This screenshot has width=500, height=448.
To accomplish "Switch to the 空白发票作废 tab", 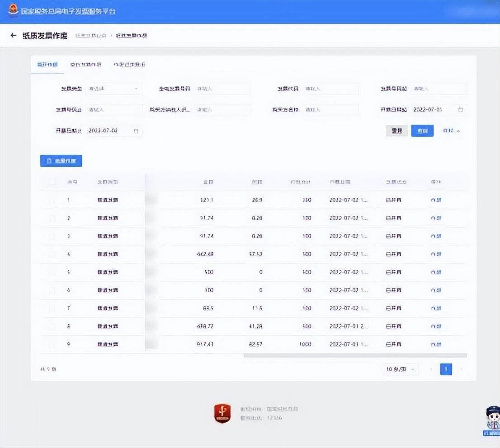I will tap(86, 65).
